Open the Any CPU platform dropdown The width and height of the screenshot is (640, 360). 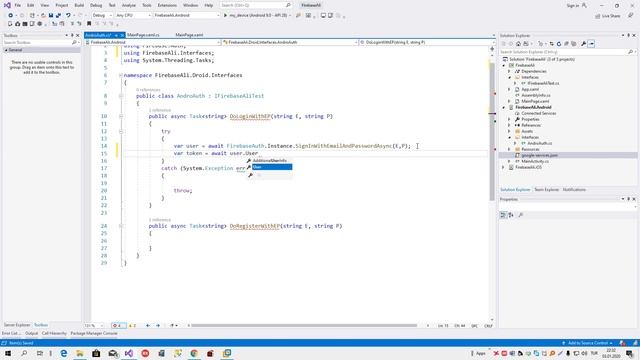click(x=133, y=15)
